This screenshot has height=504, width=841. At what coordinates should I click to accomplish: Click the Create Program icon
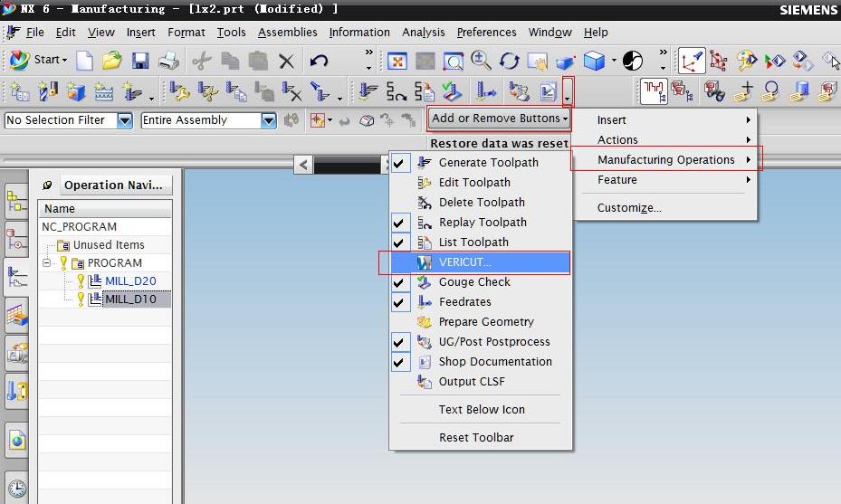[x=19, y=92]
